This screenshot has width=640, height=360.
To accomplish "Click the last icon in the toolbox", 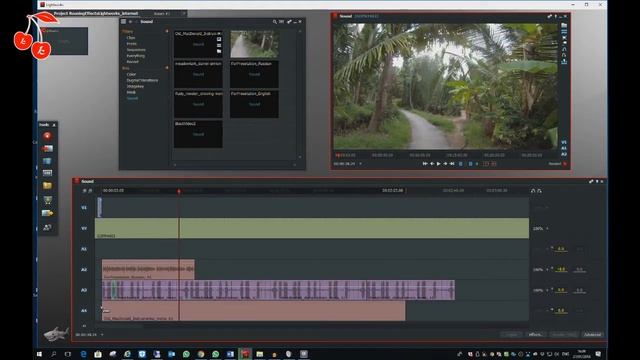I will (47, 227).
